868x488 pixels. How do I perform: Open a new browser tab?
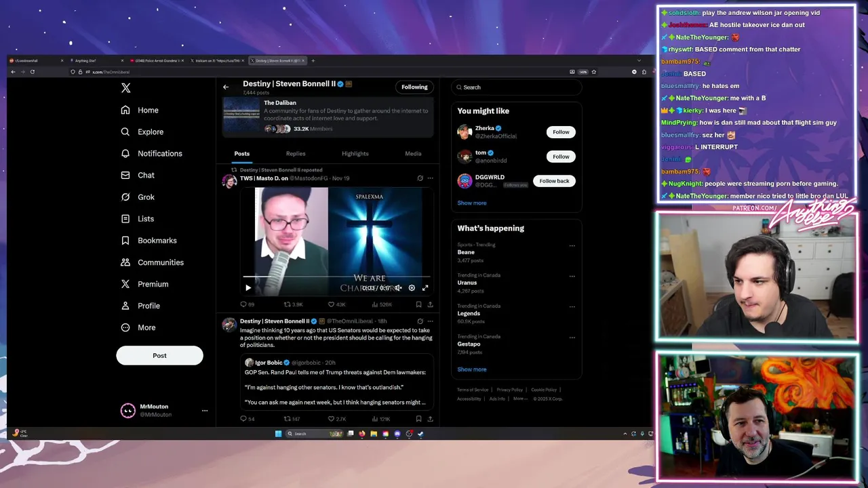click(313, 60)
